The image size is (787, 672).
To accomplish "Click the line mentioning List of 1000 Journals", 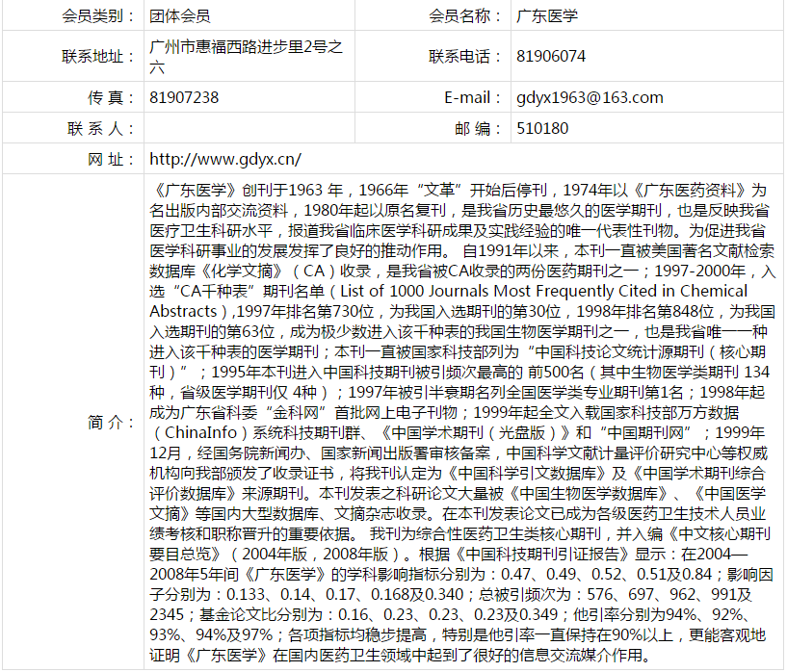I will tap(449, 291).
